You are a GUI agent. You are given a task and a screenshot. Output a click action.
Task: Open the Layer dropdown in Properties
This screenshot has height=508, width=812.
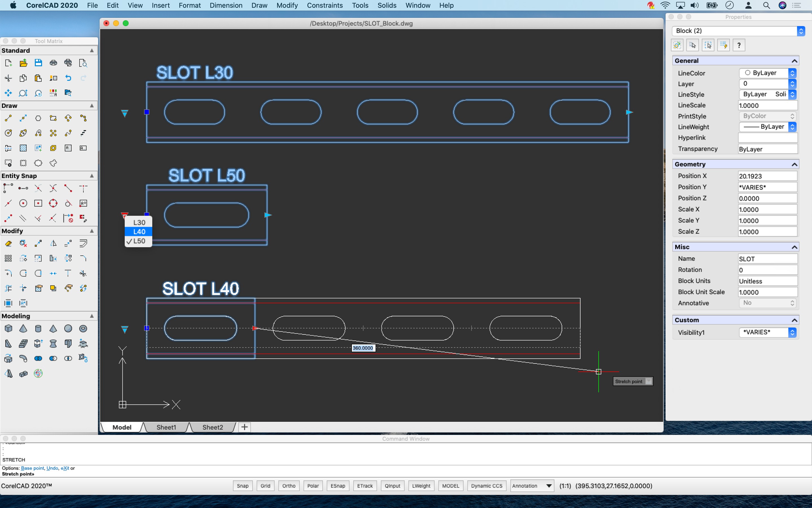pos(767,84)
